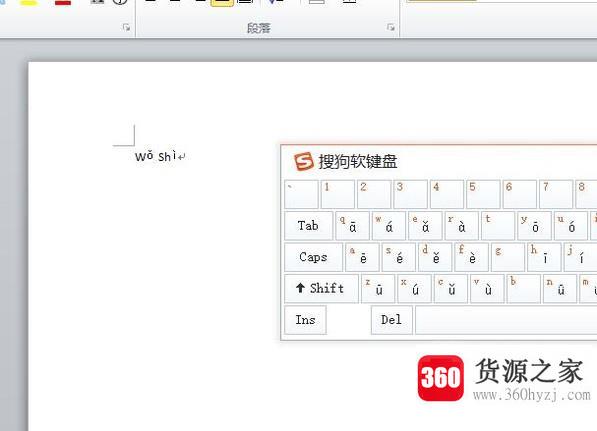The image size is (597, 431).
Task: Insert ú using the x key
Action: coord(415,288)
